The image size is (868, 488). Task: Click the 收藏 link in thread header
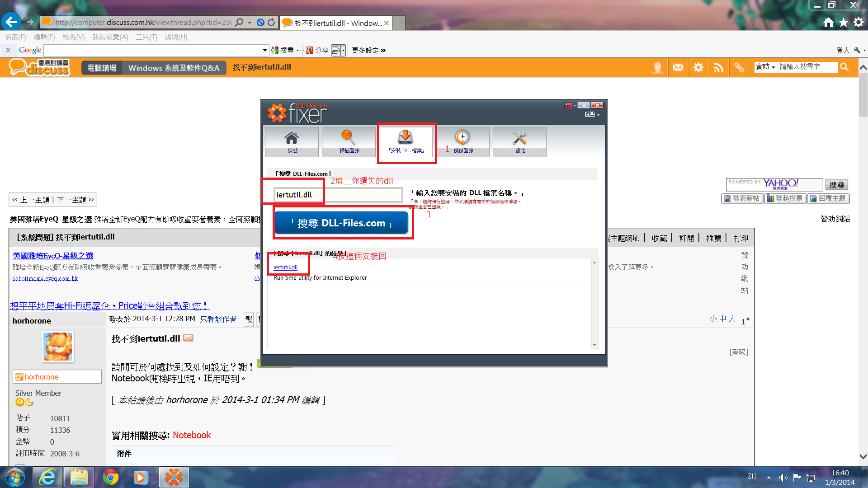tap(659, 238)
